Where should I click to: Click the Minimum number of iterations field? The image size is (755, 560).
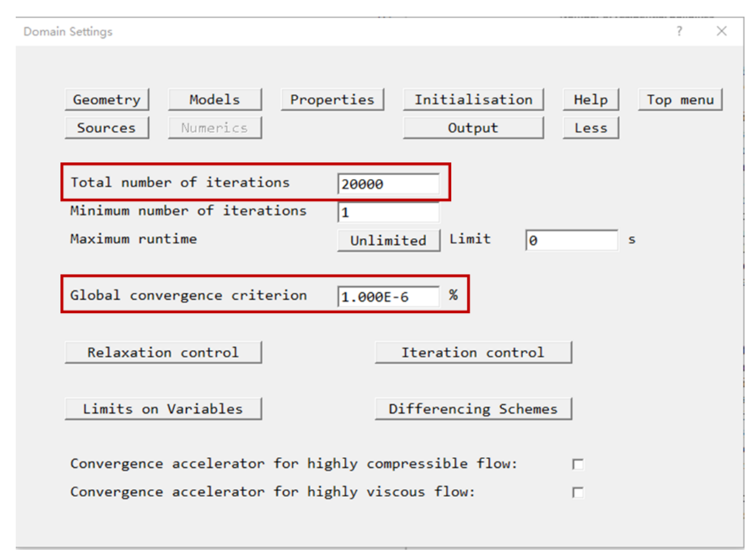pos(388,212)
